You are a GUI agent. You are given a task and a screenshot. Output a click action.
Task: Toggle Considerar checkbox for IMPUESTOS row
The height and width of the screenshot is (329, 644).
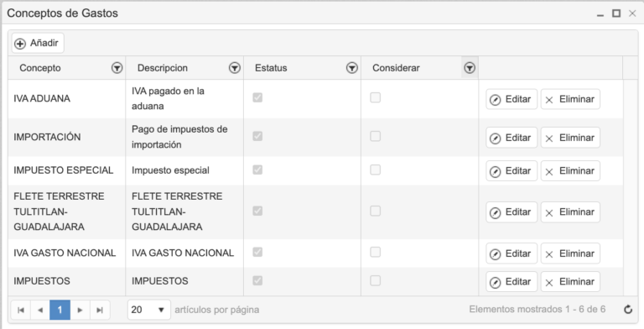[375, 280]
